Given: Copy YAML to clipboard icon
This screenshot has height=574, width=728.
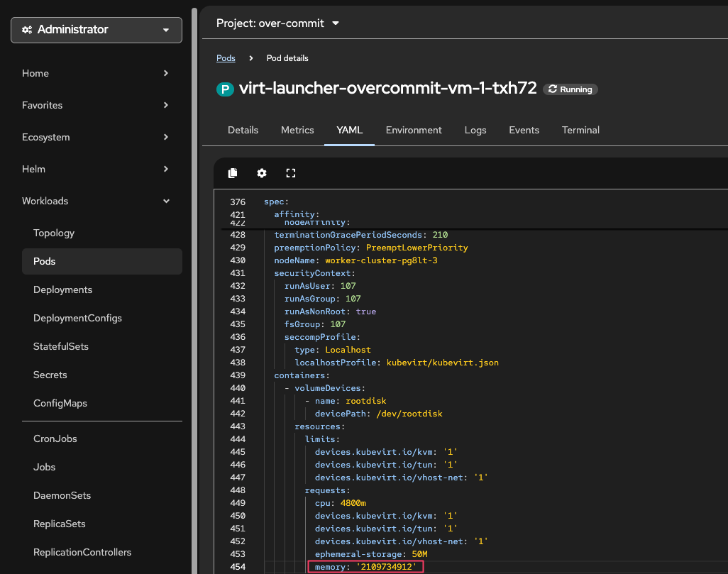Looking at the screenshot, I should (x=233, y=173).
